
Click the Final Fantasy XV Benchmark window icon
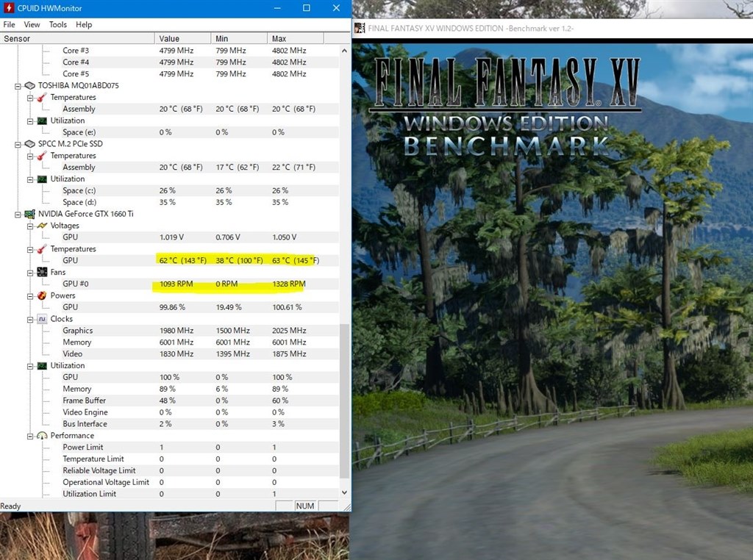[x=360, y=29]
